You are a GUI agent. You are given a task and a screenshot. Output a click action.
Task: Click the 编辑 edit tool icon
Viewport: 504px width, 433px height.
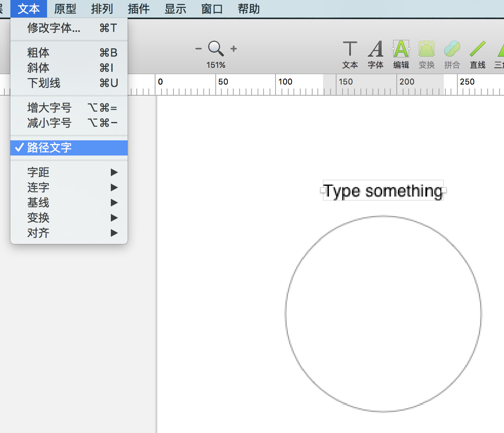point(401,50)
